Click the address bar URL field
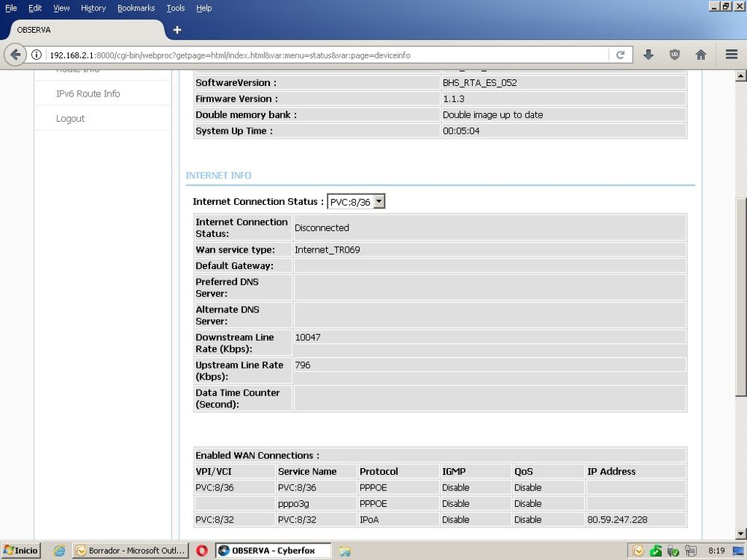The image size is (747, 560). pyautogui.click(x=322, y=55)
